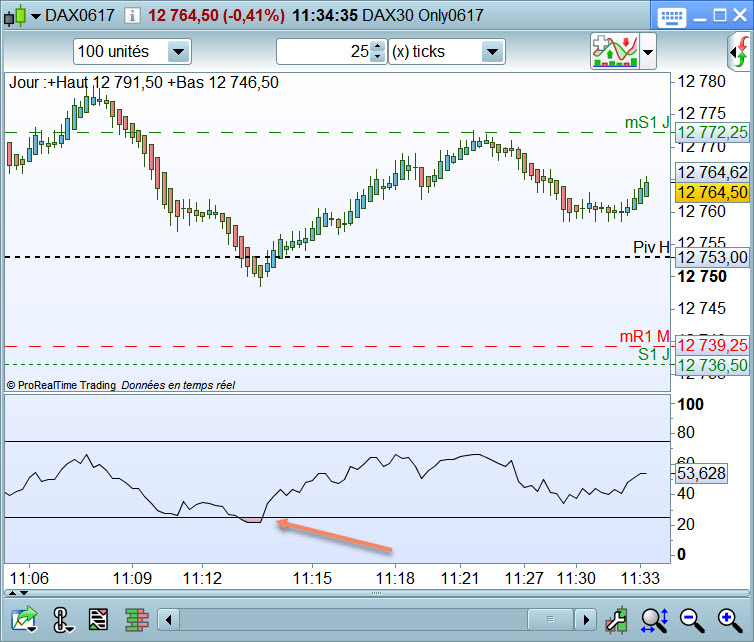Open the order book bars icon
754x642 pixels.
point(137,619)
